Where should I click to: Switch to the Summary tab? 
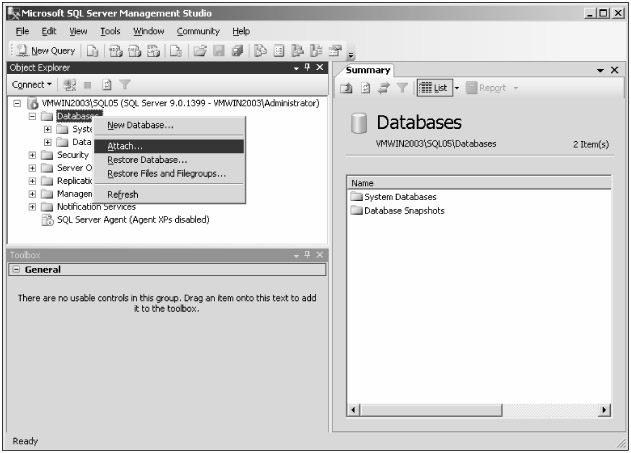tap(368, 70)
